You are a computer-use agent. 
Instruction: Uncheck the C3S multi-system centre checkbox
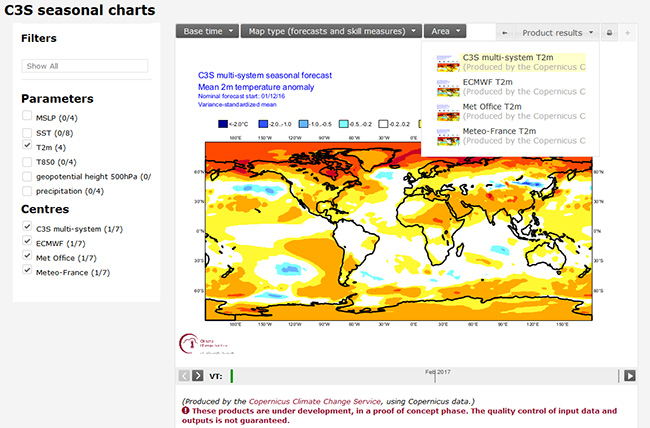coord(27,226)
